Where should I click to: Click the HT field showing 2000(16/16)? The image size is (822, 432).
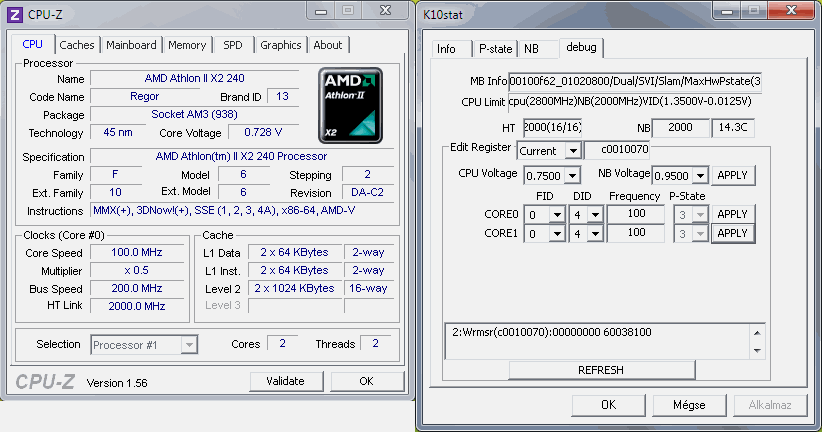point(553,127)
